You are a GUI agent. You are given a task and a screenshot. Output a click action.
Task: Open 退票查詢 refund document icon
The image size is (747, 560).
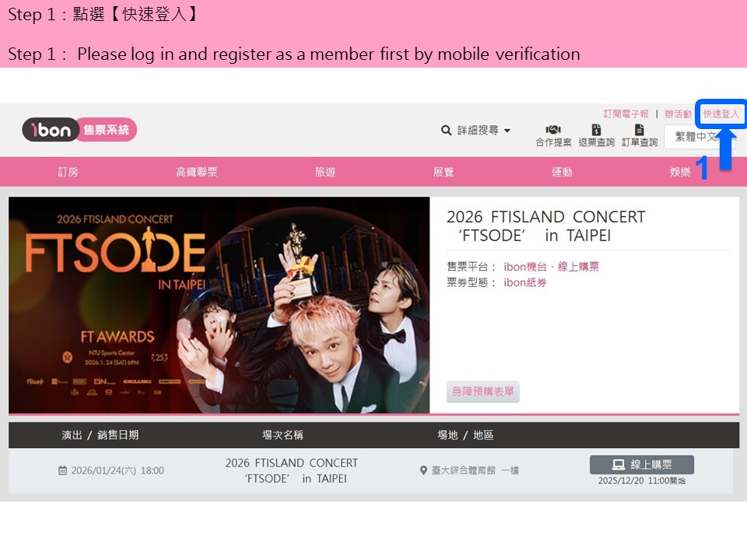(596, 130)
